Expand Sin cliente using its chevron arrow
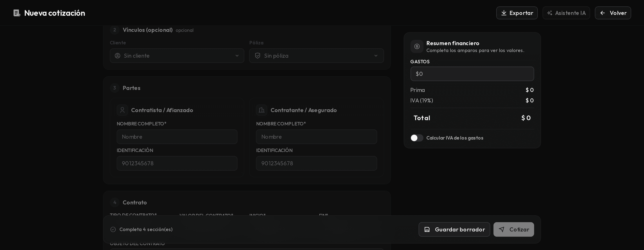644x250 pixels. click(237, 56)
